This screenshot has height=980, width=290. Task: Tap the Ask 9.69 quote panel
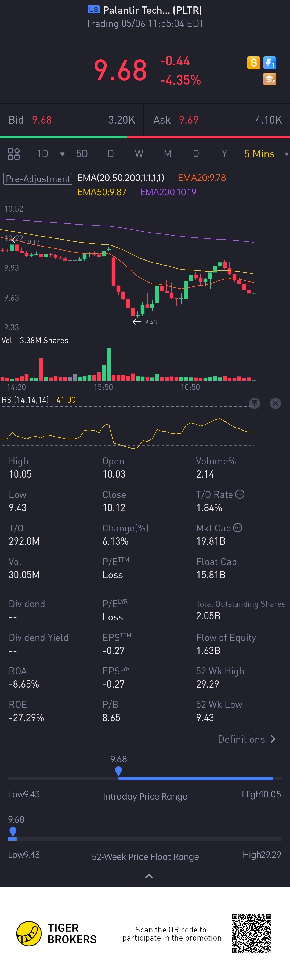coord(217,120)
